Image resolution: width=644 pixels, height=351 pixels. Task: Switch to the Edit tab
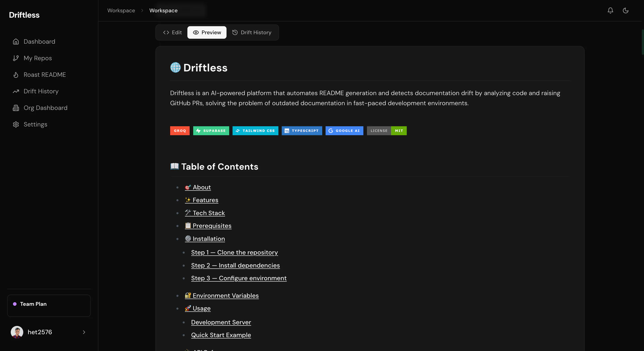click(x=172, y=32)
